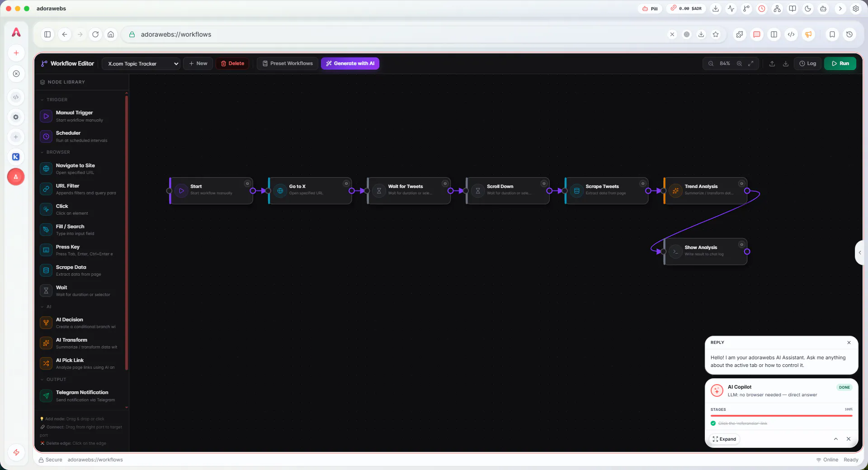This screenshot has width=868, height=470.
Task: Select the Scheduler library node
Action: [x=82, y=136]
